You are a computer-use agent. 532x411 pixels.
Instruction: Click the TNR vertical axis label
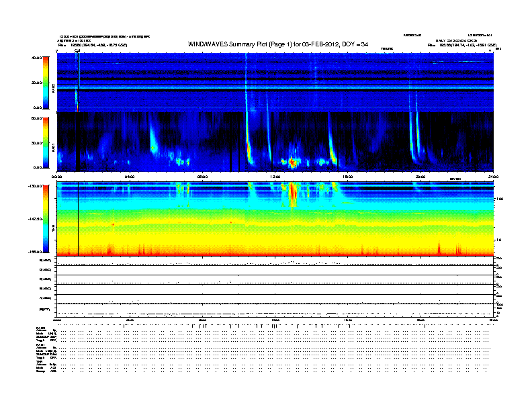click(53, 229)
